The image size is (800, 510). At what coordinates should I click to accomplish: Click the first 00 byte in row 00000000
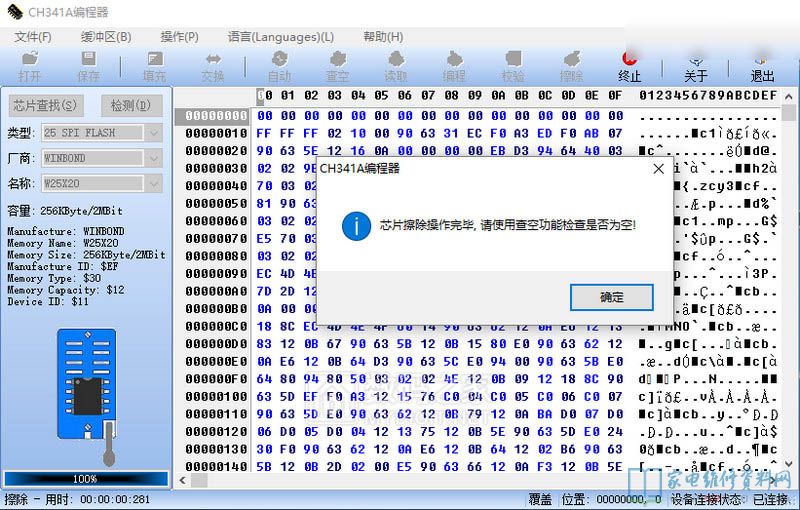264,116
